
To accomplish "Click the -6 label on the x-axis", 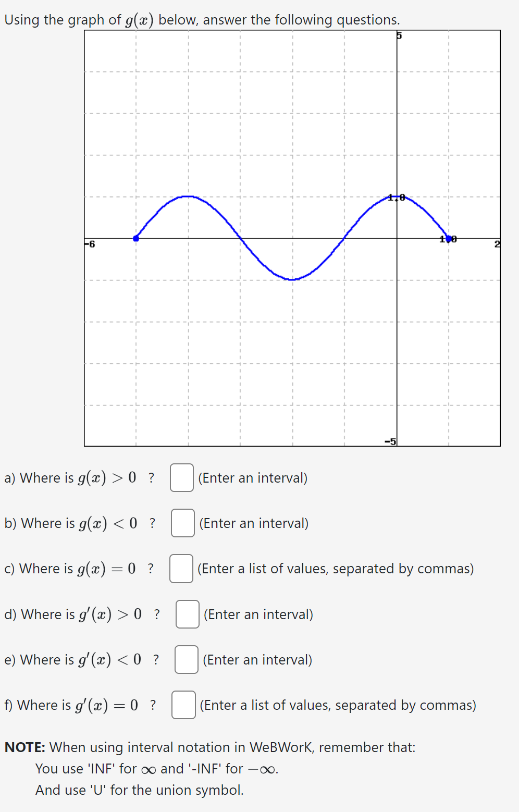I will tap(89, 243).
